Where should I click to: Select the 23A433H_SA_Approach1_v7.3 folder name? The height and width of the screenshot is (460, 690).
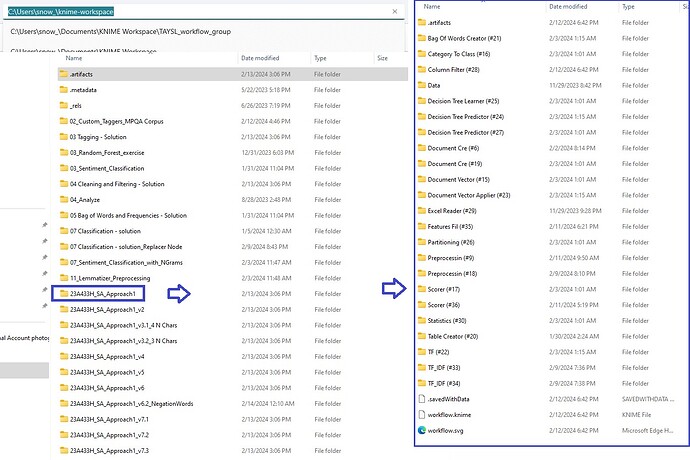pyautogui.click(x=109, y=451)
